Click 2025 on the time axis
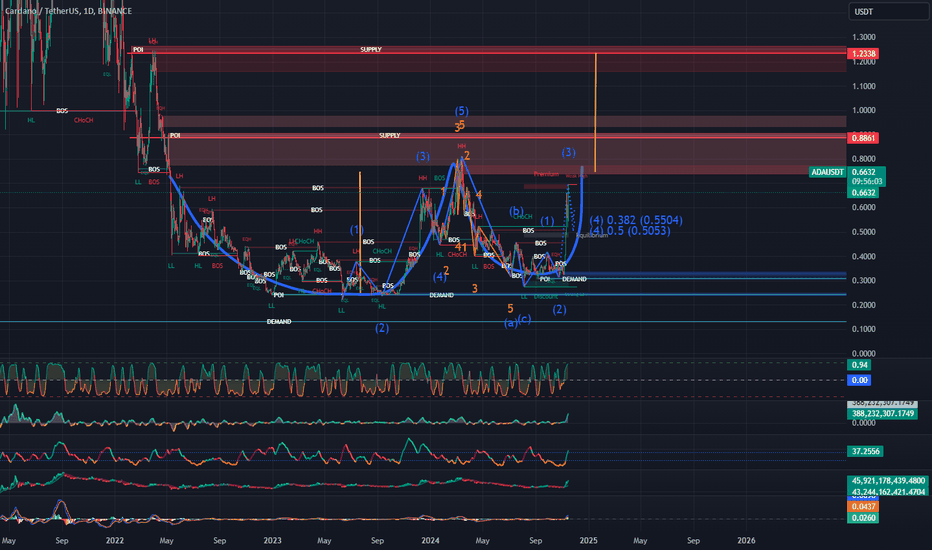Image resolution: width=932 pixels, height=550 pixels. click(x=588, y=540)
